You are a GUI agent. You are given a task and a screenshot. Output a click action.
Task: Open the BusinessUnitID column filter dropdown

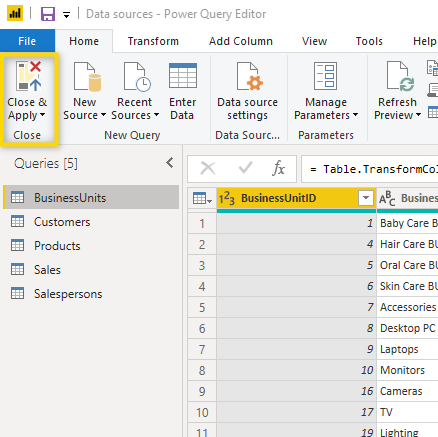366,198
